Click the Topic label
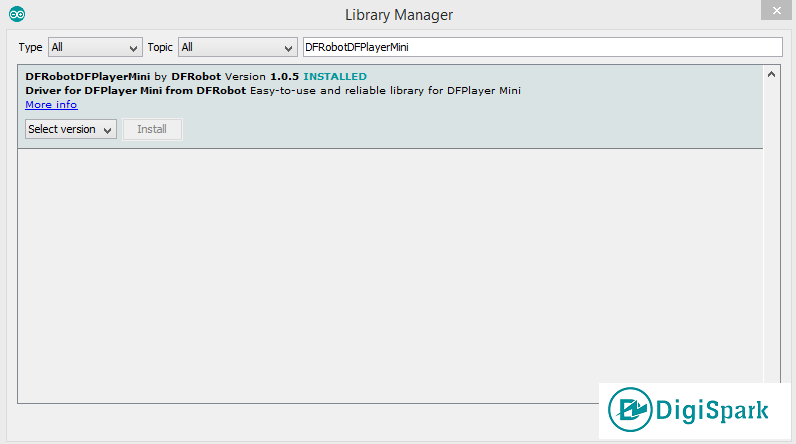This screenshot has height=444, width=796. click(x=160, y=47)
